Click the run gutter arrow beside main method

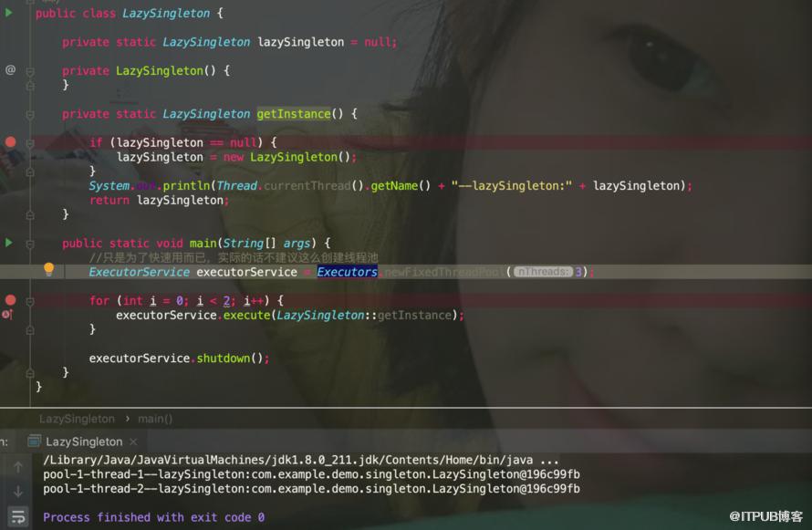9,243
